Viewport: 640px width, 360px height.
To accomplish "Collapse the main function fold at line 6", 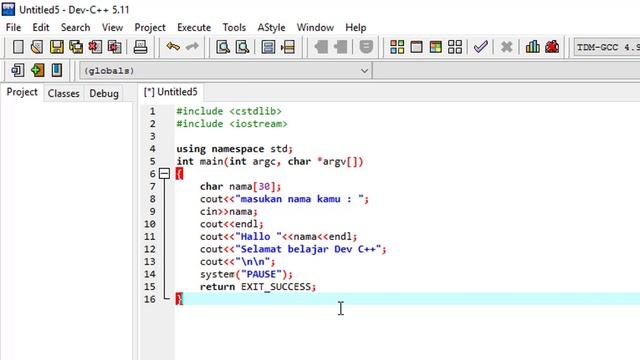I will click(164, 174).
